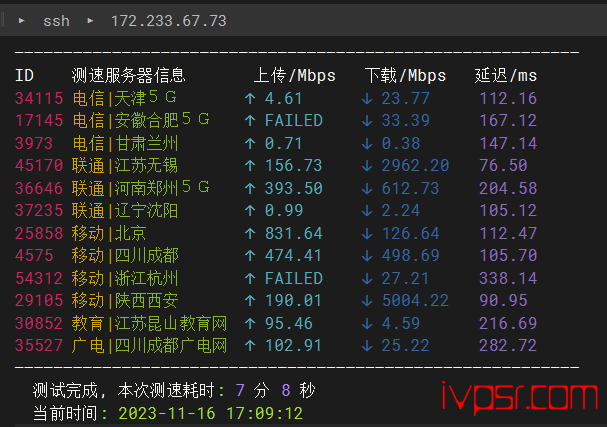Select server ID 37235
The image size is (607, 427).
tap(39, 211)
